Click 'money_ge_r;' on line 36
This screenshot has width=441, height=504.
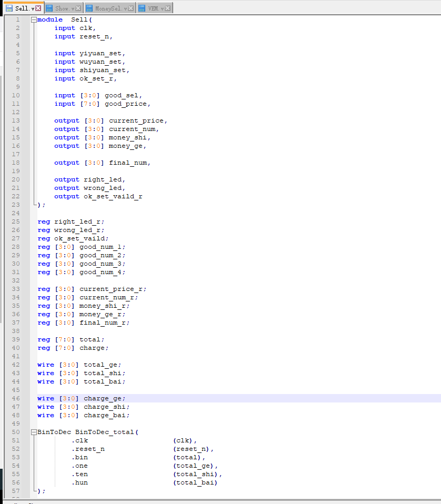click(x=102, y=315)
